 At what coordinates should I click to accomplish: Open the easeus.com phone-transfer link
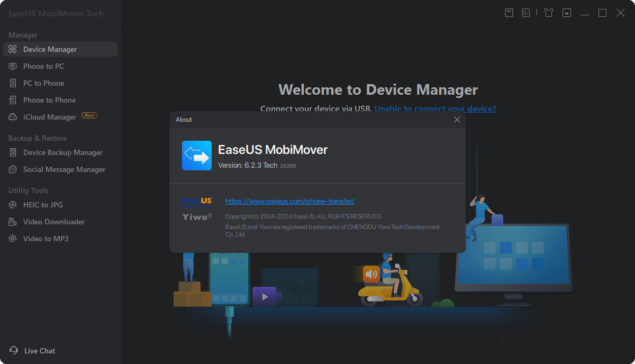pyautogui.click(x=289, y=201)
